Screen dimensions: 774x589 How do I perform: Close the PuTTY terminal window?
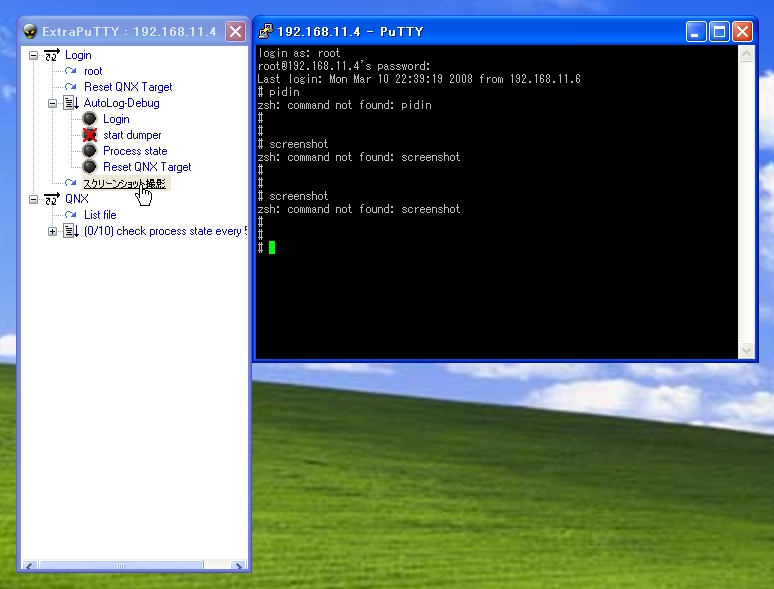pos(742,32)
